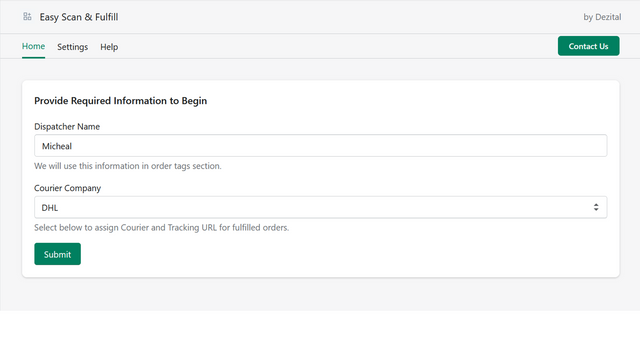Go to the Help tab
The image size is (640, 360).
[109, 47]
